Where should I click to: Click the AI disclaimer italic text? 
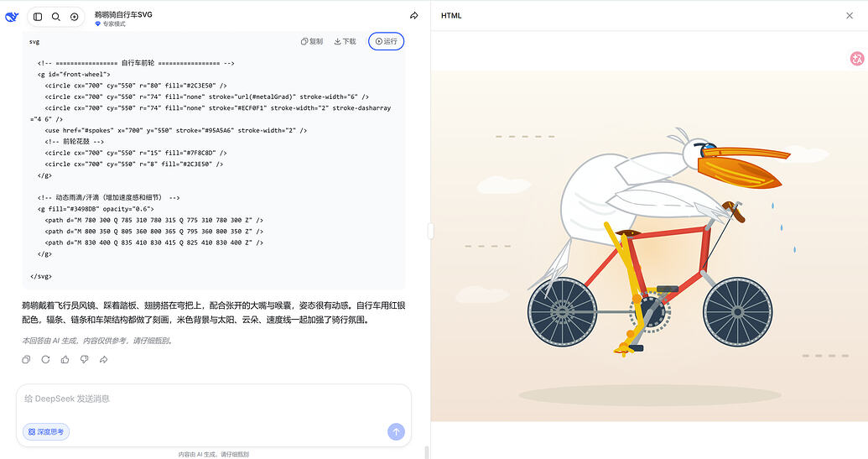[x=98, y=341]
